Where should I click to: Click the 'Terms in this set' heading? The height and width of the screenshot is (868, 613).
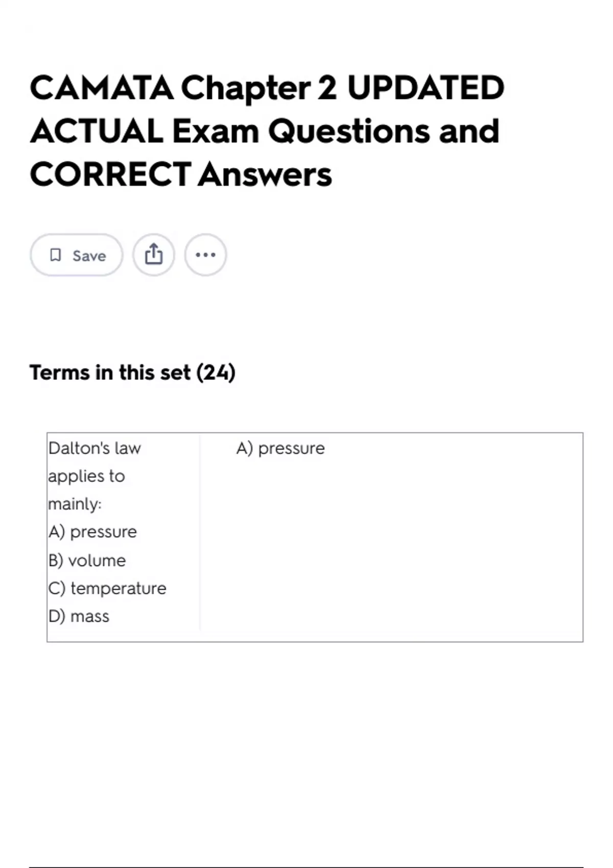tap(110, 373)
